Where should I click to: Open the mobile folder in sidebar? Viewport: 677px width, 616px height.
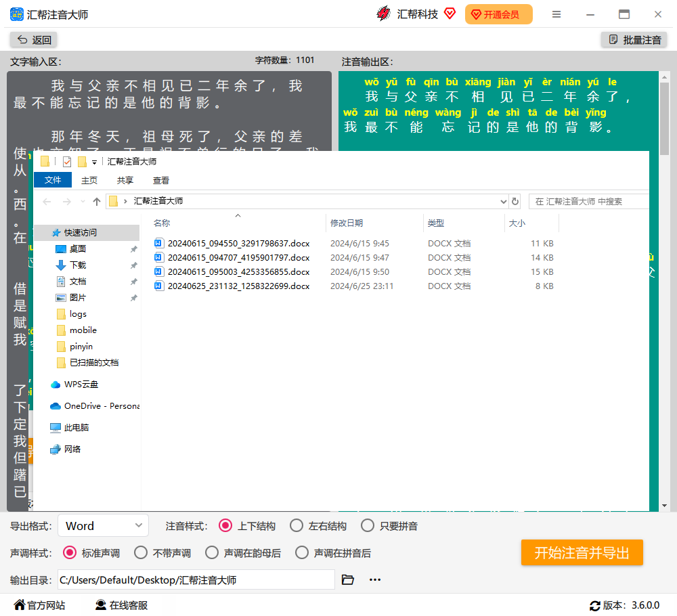point(83,330)
